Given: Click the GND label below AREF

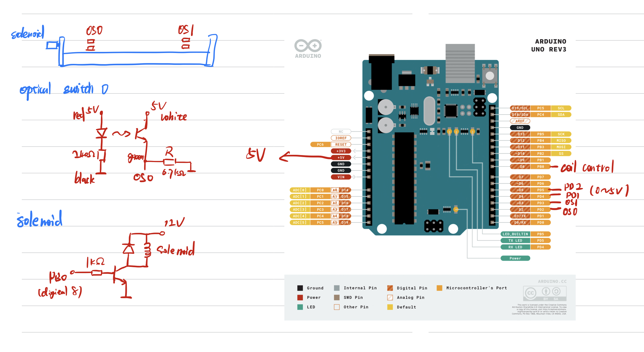Looking at the screenshot, I should 520,127.
